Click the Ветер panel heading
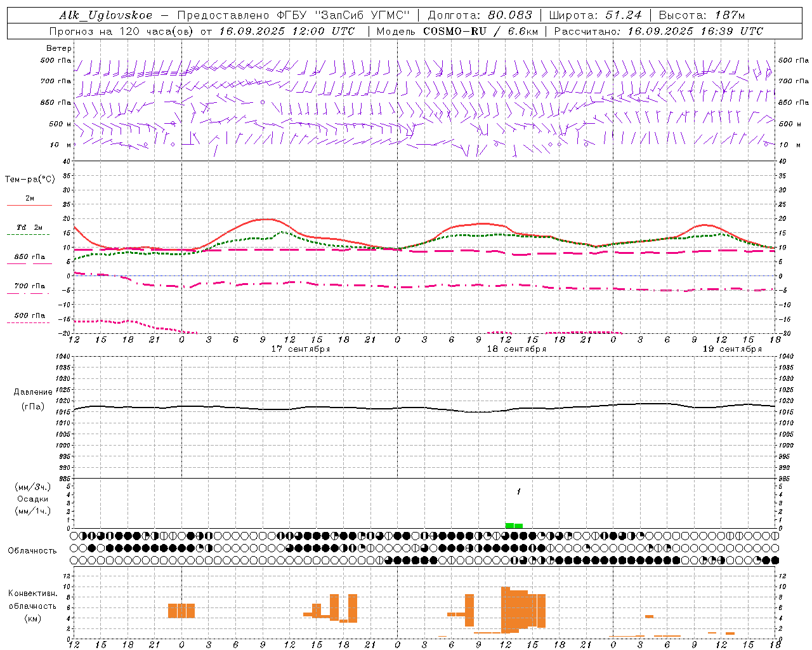The width and height of the screenshot is (812, 650). pos(59,48)
